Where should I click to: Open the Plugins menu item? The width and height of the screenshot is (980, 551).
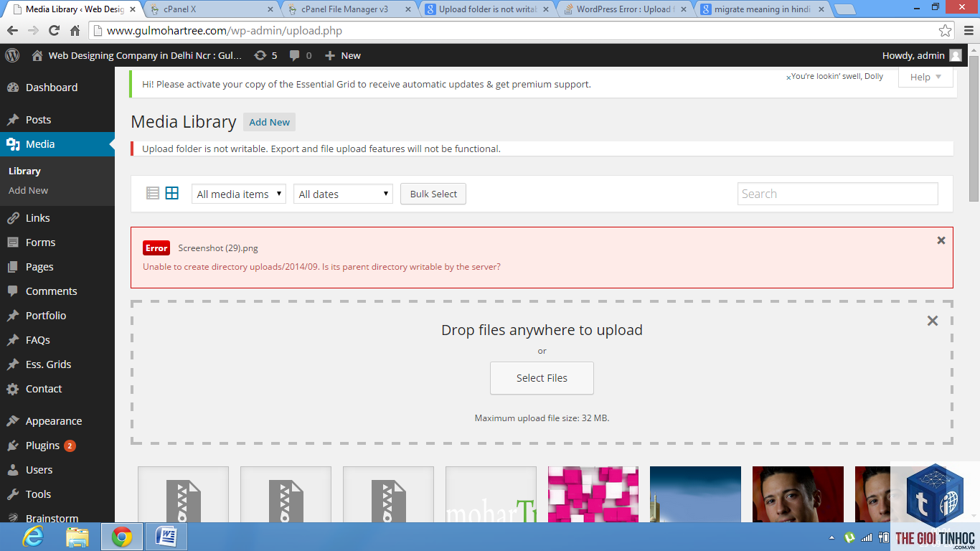[x=57, y=446]
